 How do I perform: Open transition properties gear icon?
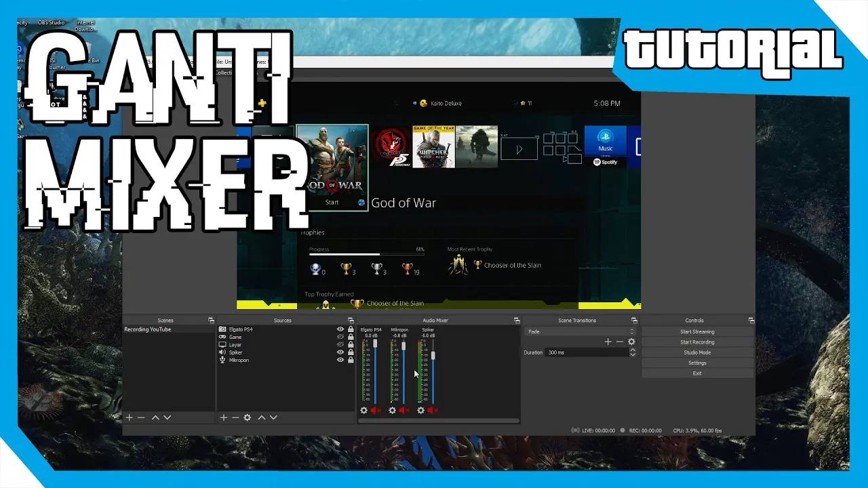(x=631, y=342)
